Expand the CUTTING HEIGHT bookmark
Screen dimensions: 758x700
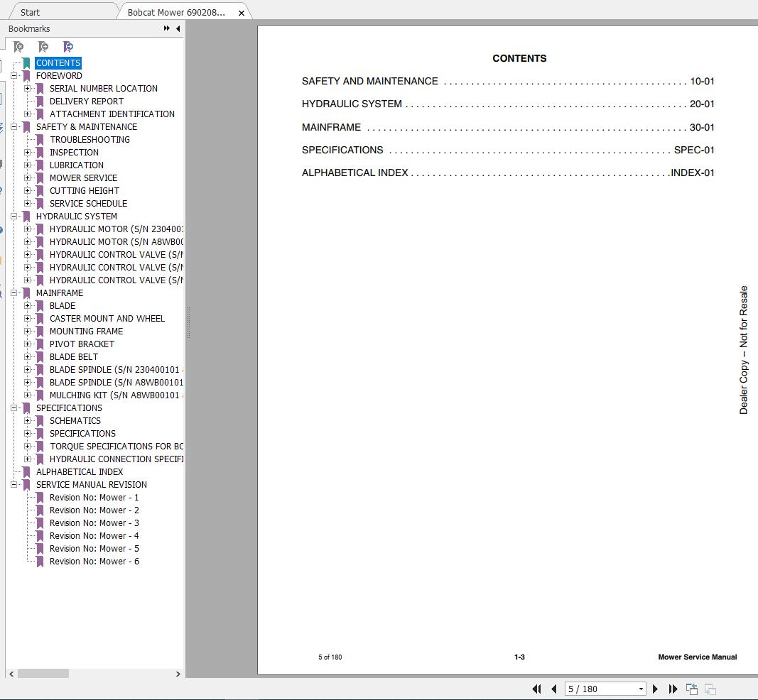(28, 190)
